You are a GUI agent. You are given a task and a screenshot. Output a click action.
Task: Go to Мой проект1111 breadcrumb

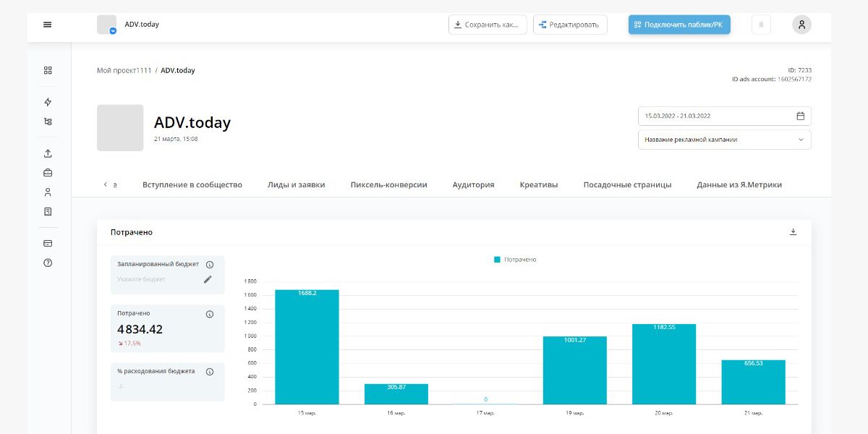(x=124, y=70)
